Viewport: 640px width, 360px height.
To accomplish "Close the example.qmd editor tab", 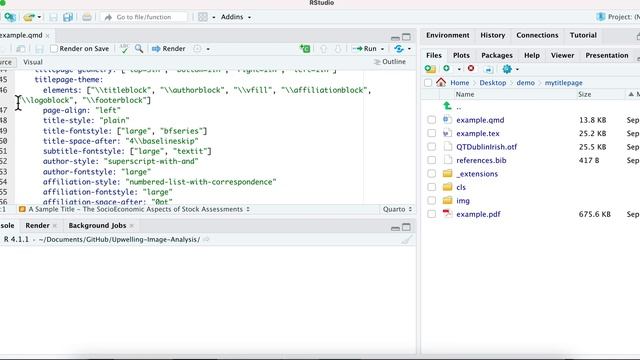I will 47,36.
